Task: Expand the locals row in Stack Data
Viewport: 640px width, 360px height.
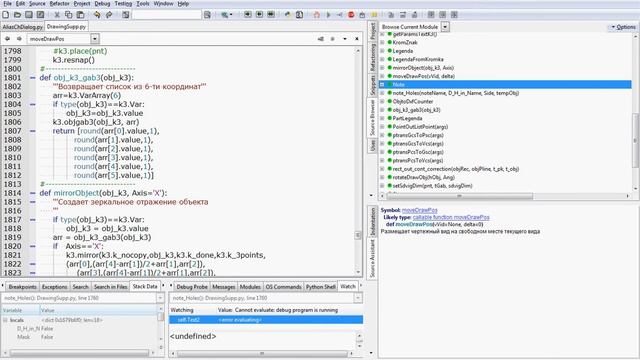Action: 5,320
